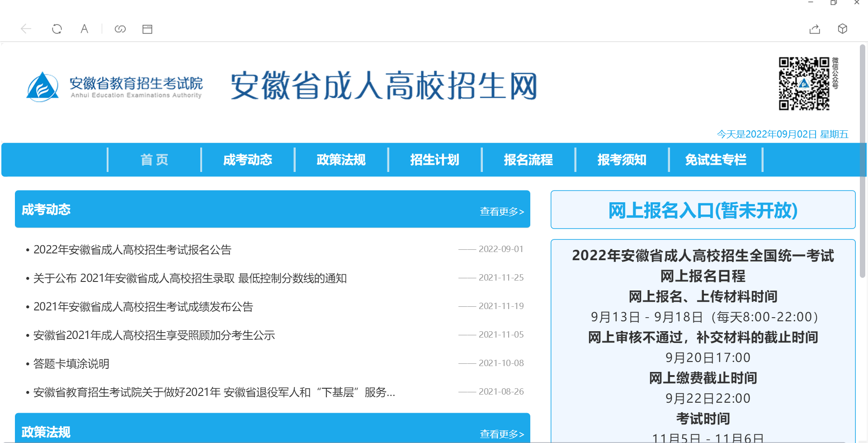Open the 报名流程 menu item
Viewport: 868px width, 443px height.
coord(528,160)
